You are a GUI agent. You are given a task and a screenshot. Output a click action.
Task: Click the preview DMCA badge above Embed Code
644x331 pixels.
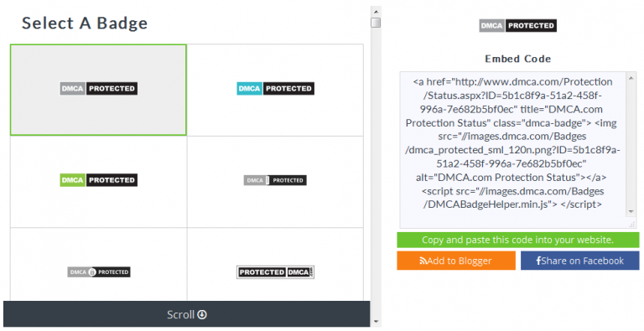[518, 25]
